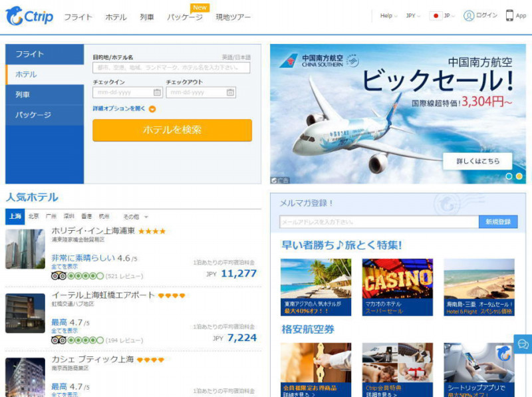Open the JP language dropdown

click(x=450, y=15)
